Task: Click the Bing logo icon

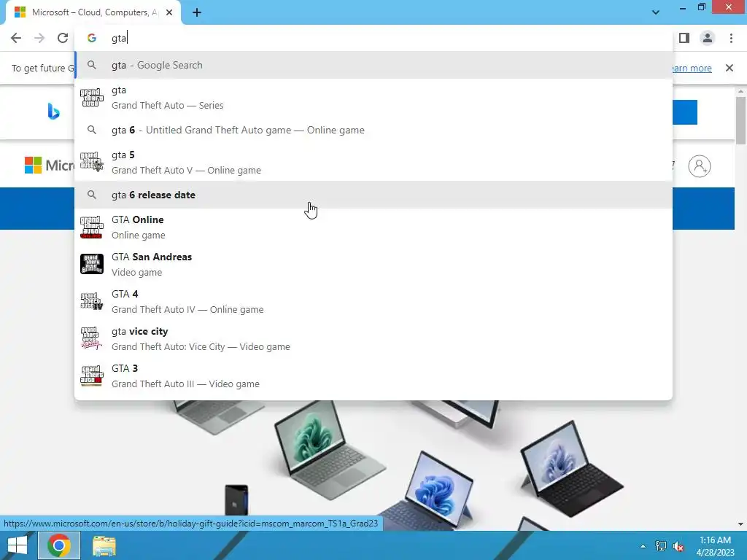Action: click(54, 112)
